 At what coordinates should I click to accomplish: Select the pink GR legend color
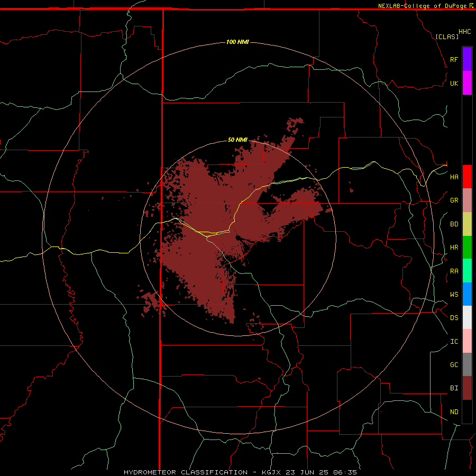pos(467,200)
